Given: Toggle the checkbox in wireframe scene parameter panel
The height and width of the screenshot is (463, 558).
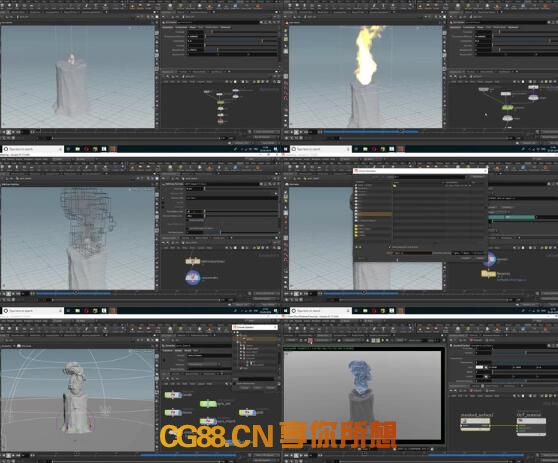Looking at the screenshot, I should (188, 220).
